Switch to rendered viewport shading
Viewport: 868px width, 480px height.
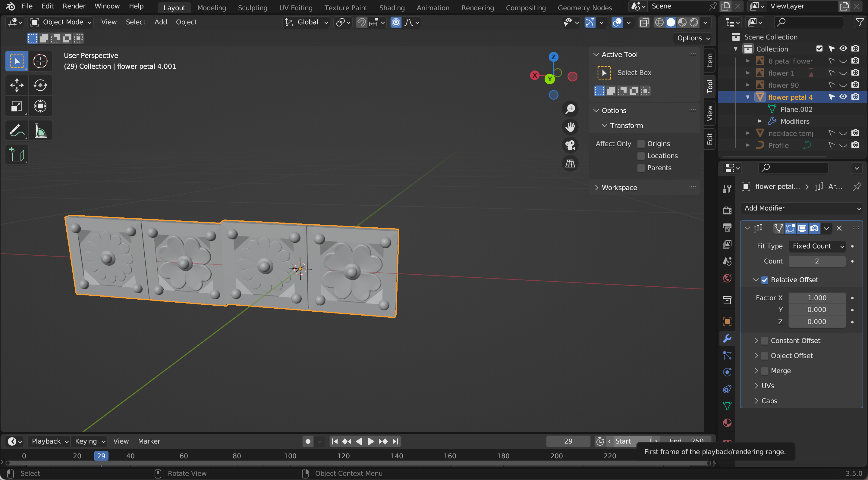(694, 23)
